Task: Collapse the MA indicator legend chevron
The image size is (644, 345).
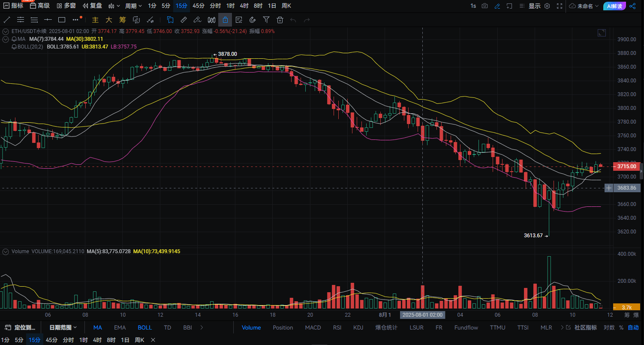Action: pyautogui.click(x=6, y=39)
